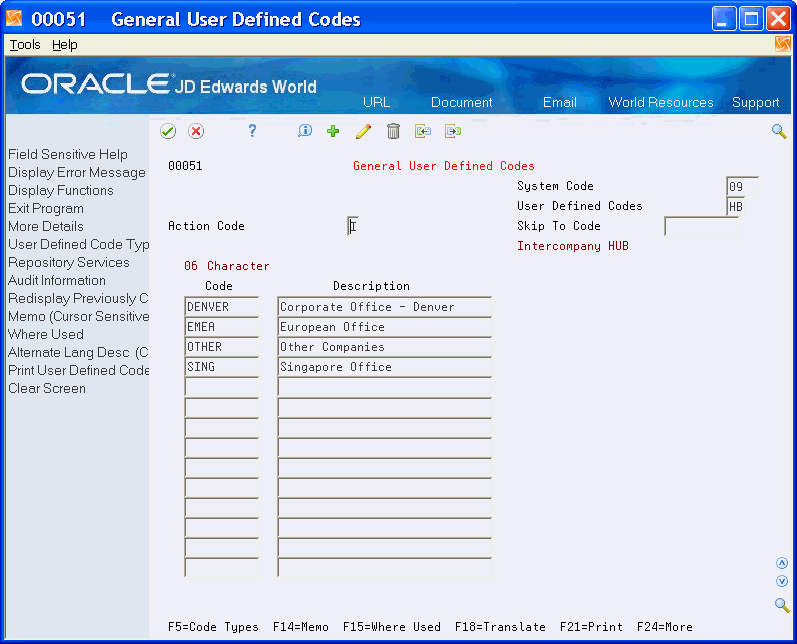Click the pencil change icon
The width and height of the screenshot is (797, 644).
tap(363, 131)
